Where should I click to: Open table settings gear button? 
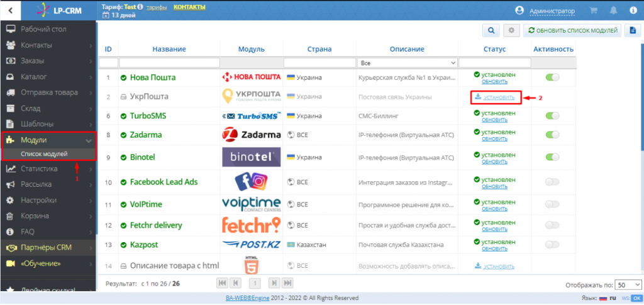[511, 30]
